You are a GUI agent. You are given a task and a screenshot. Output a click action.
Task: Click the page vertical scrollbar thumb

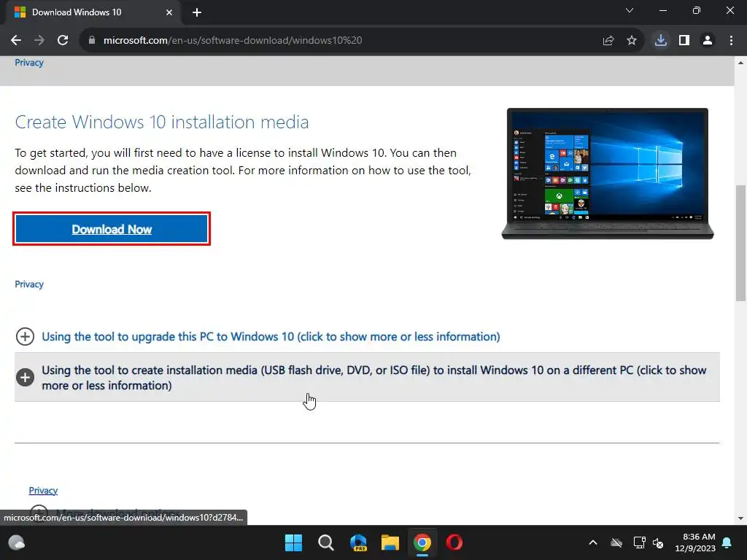tap(740, 243)
